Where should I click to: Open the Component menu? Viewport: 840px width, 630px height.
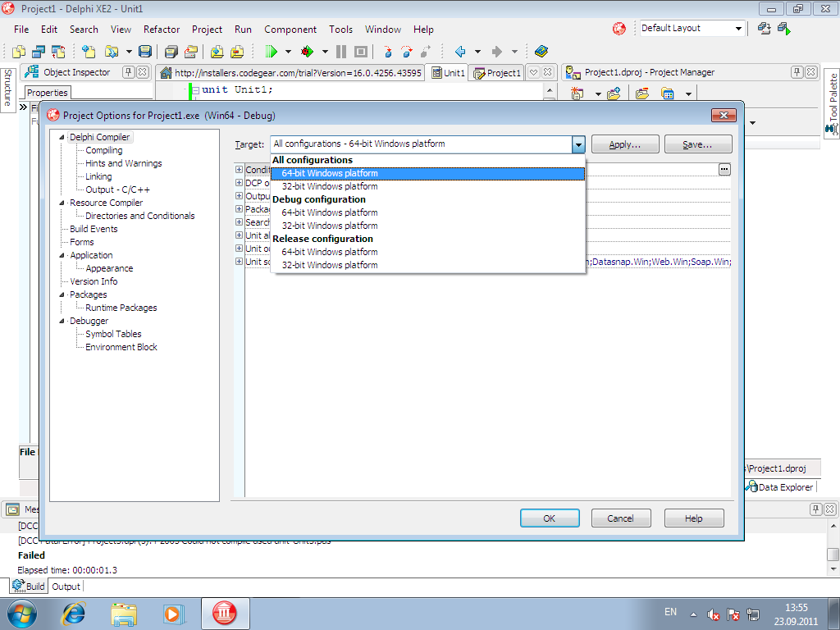290,30
